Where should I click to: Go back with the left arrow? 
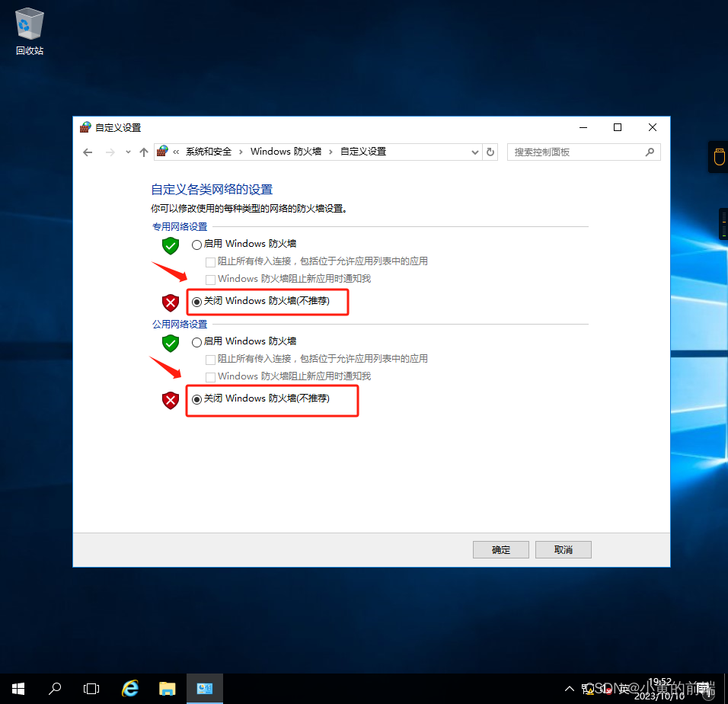point(88,152)
